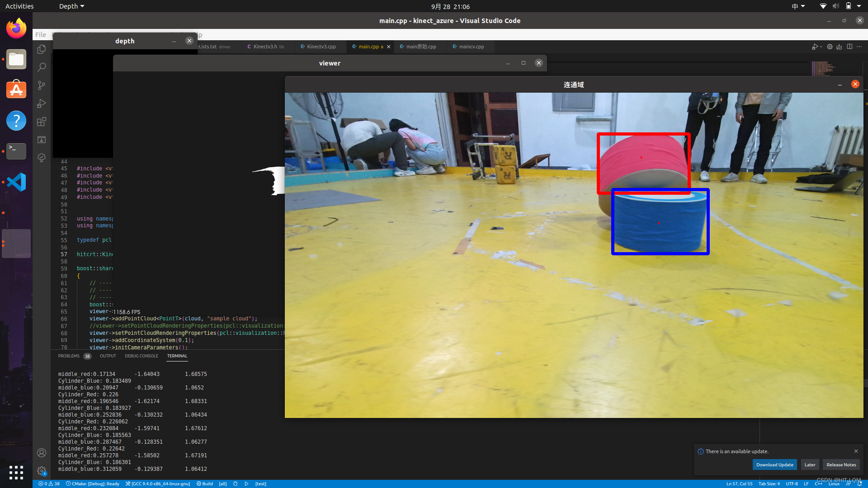Open the system status menu chevron
This screenshot has height=488, width=868.
coord(858,6)
